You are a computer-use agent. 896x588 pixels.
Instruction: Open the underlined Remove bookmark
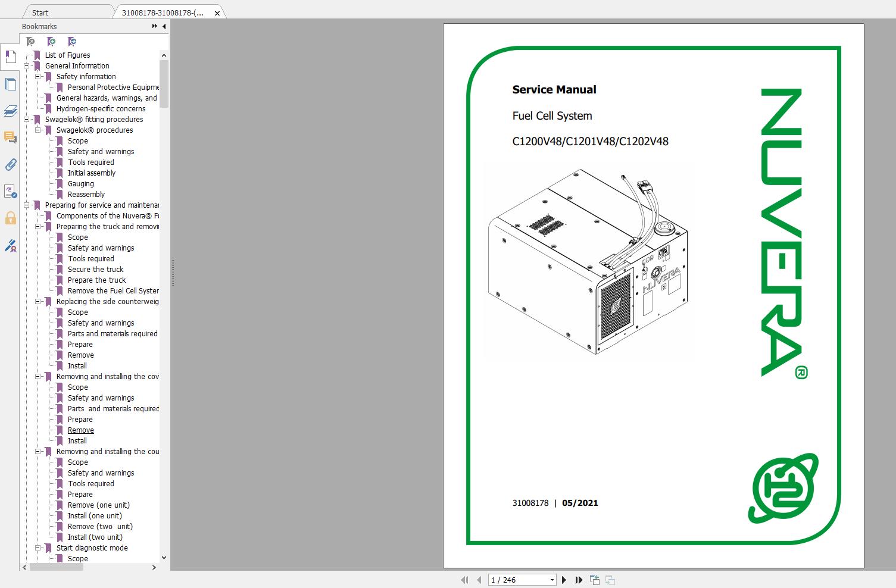81,430
